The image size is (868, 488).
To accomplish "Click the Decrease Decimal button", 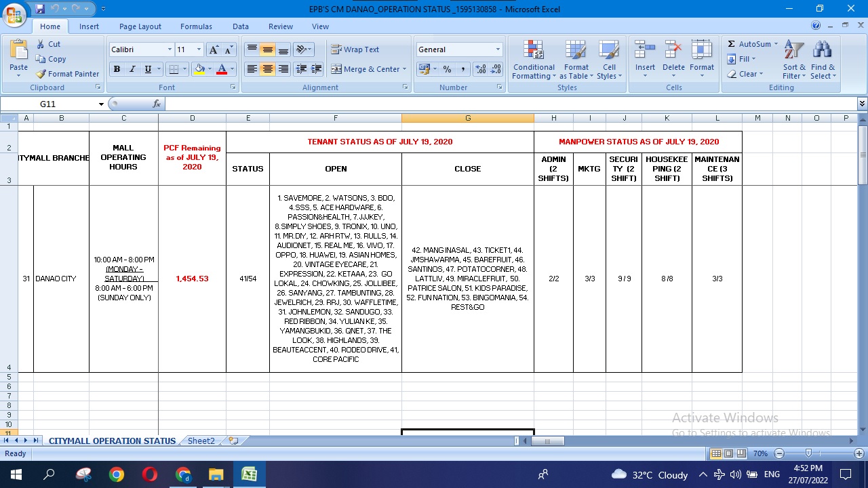I will 496,69.
